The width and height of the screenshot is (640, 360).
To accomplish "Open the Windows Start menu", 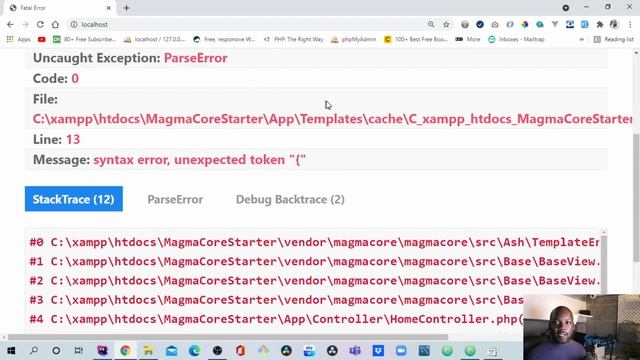I will coord(11,351).
